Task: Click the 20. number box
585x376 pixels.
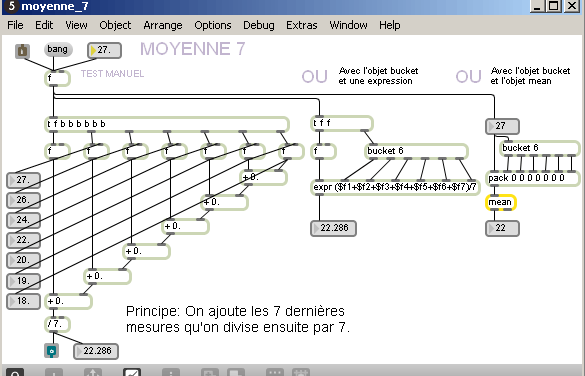Action: pyautogui.click(x=23, y=260)
